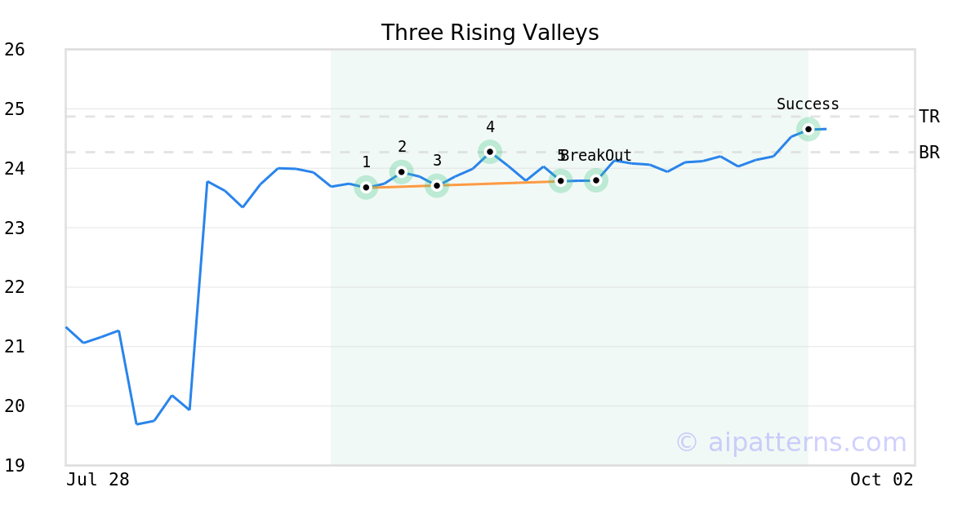Image resolution: width=980 pixels, height=514 pixels.
Task: Select peak marker point 4
Action: pos(490,151)
